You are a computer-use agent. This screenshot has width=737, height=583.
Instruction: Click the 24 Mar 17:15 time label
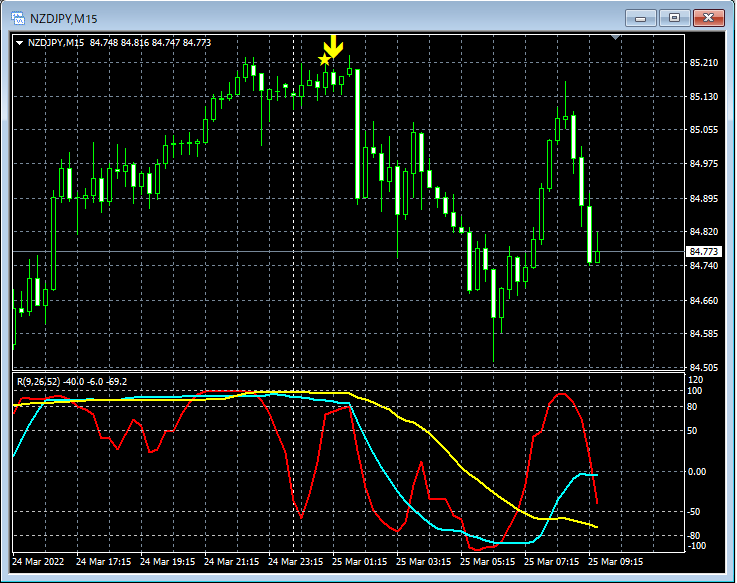pyautogui.click(x=103, y=562)
